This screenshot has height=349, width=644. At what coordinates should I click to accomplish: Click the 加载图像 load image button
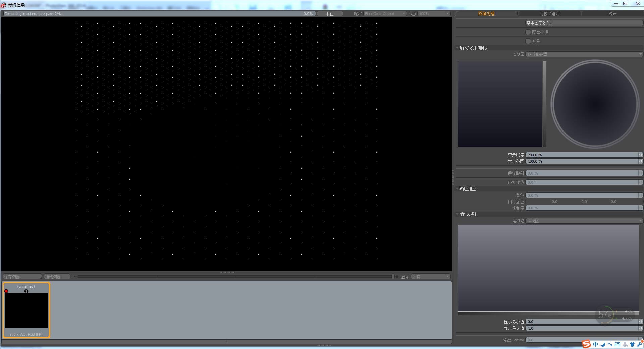click(x=57, y=277)
